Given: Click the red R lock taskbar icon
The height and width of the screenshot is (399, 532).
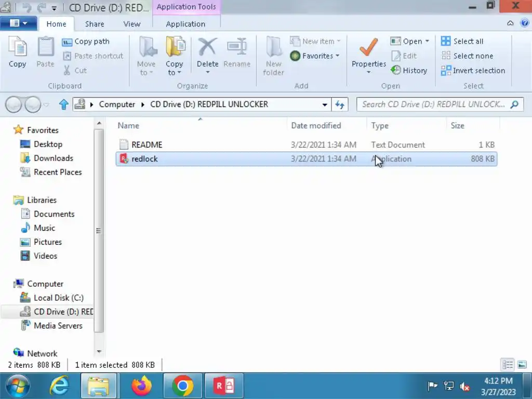Looking at the screenshot, I should point(224,386).
